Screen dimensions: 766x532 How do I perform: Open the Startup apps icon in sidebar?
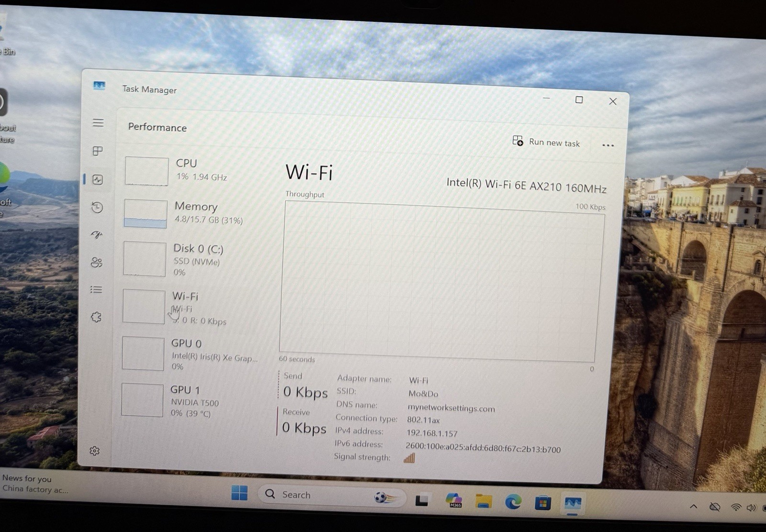click(x=97, y=234)
